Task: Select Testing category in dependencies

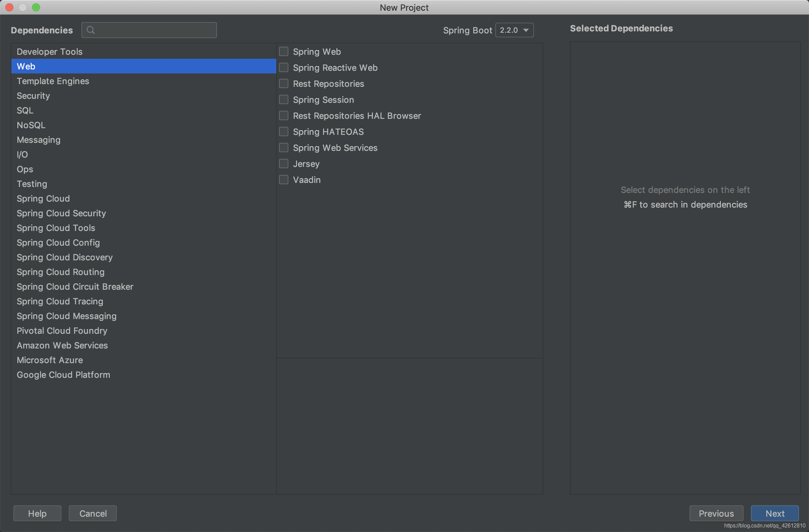Action: click(x=31, y=184)
